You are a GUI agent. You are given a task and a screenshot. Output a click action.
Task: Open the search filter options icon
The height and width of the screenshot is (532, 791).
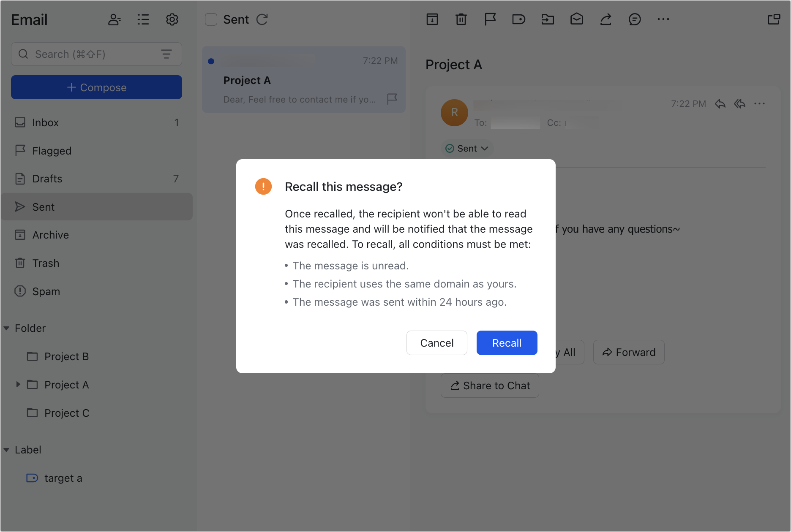(166, 54)
